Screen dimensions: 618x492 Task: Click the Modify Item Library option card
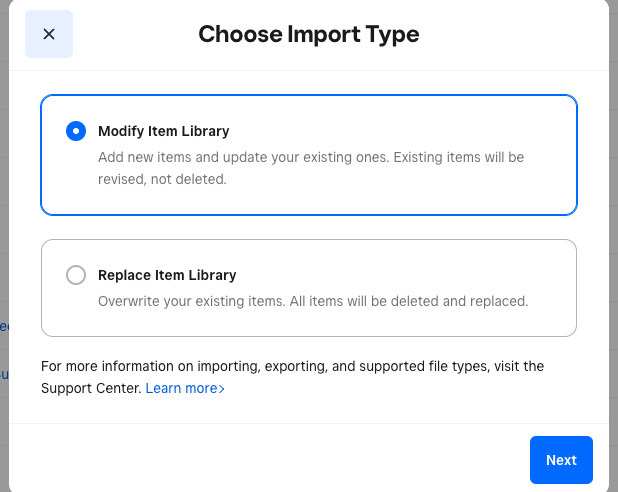(x=308, y=155)
